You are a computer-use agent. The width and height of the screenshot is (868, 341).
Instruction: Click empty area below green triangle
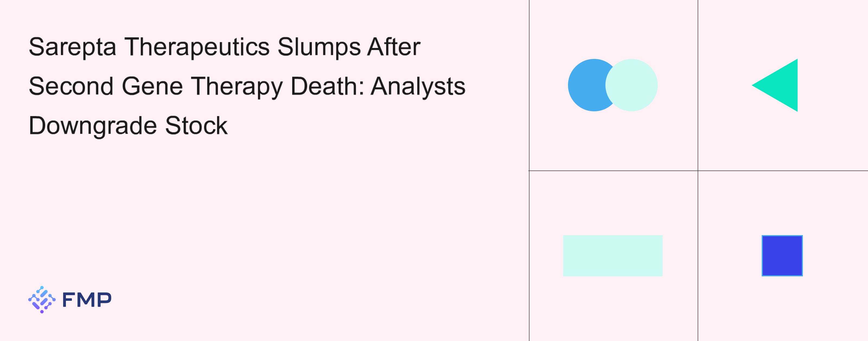(782, 142)
